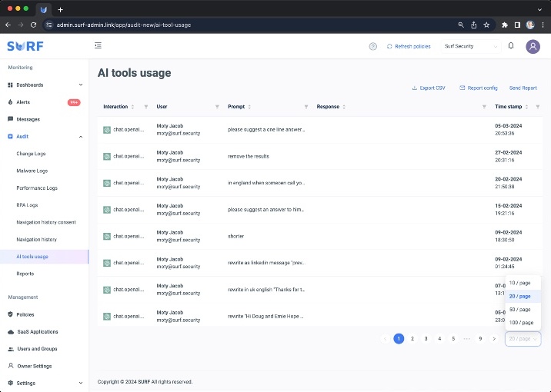Select 20 / page option
The height and width of the screenshot is (392, 551).
click(x=523, y=296)
